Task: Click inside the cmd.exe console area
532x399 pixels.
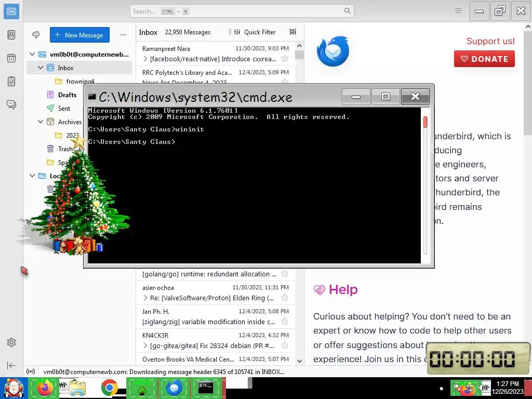Action: coord(254,185)
